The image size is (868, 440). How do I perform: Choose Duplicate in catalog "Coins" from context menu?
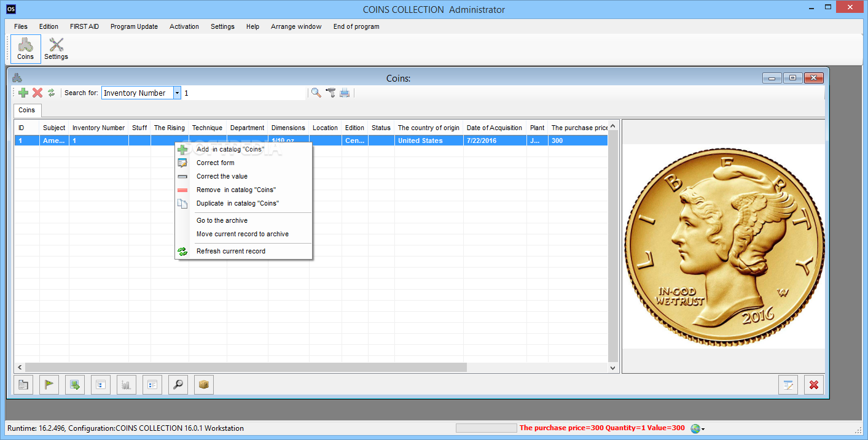pyautogui.click(x=244, y=203)
